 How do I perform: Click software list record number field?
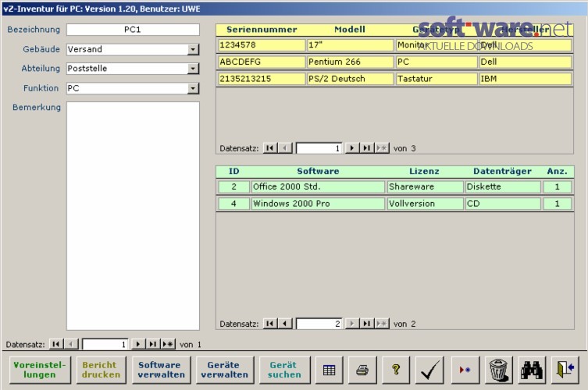coord(319,324)
